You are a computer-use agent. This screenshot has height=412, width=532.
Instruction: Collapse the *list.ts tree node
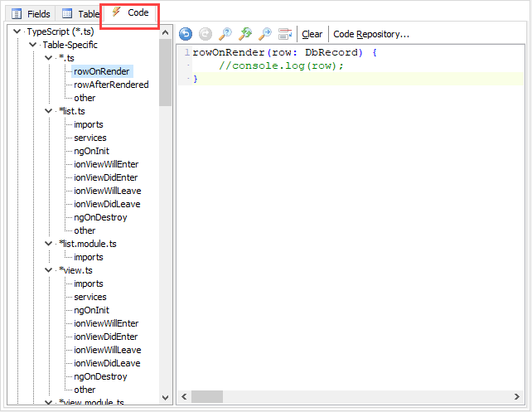49,111
